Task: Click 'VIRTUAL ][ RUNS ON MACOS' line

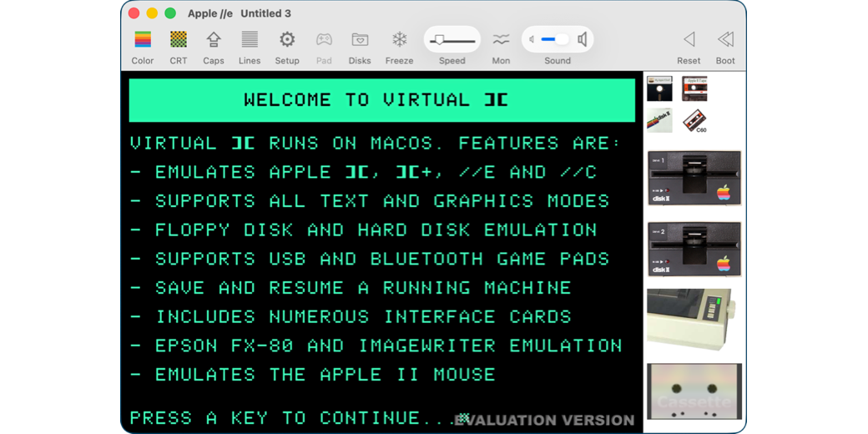Action: tap(376, 144)
